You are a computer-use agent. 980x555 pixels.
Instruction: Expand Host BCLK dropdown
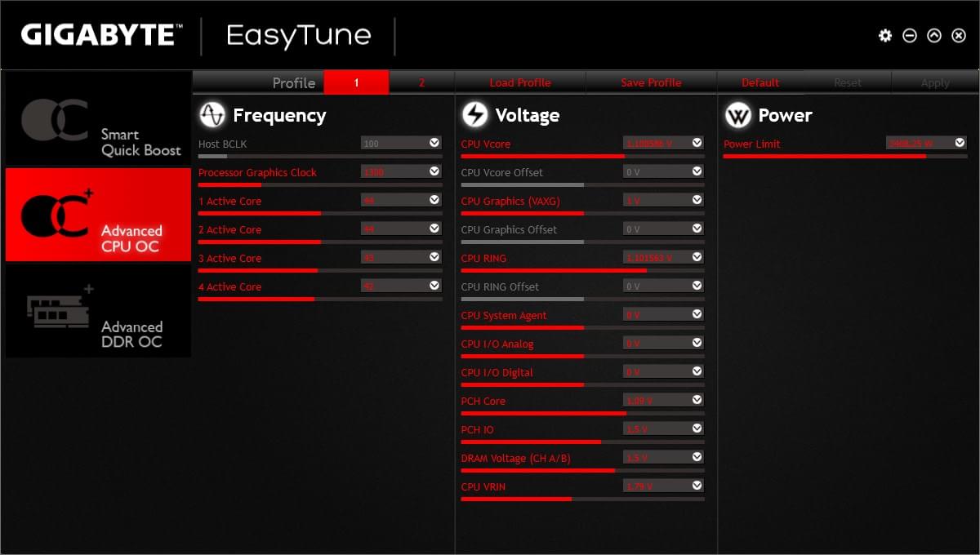pos(434,143)
